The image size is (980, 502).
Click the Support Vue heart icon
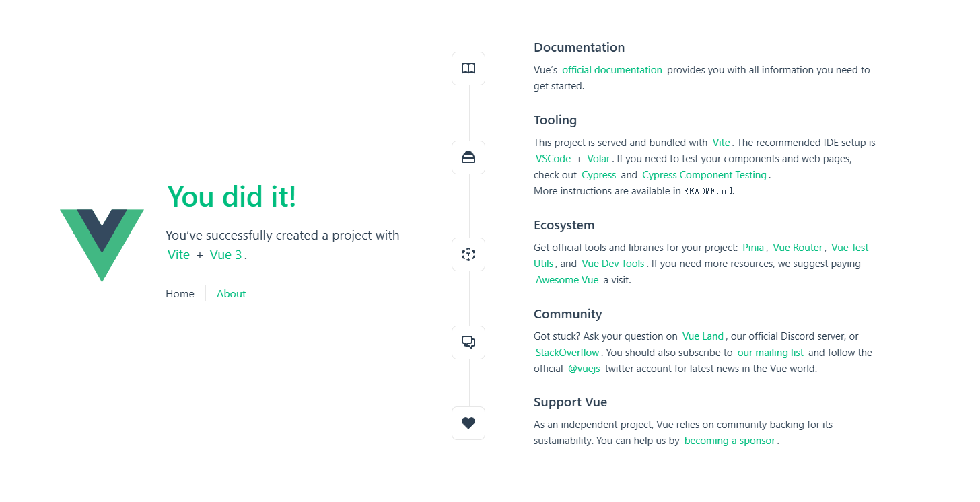click(x=468, y=423)
